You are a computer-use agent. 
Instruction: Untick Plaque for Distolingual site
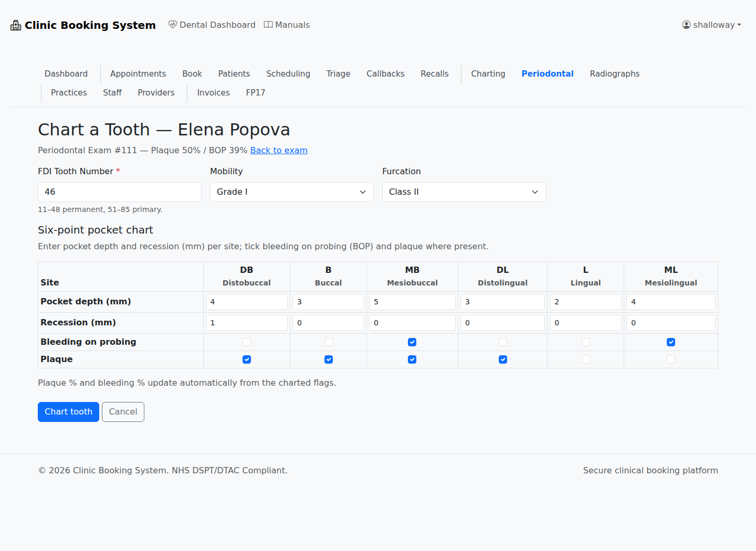[503, 359]
